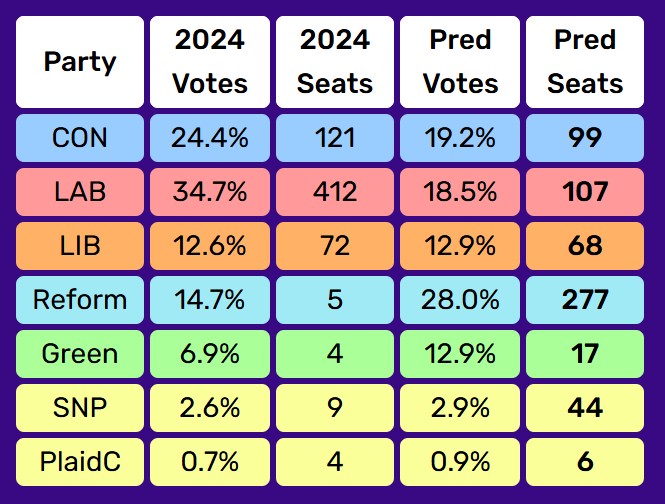Select Conservative 2024 votes cell 24.4%
Screen dimensions: 665x504
coord(210,138)
